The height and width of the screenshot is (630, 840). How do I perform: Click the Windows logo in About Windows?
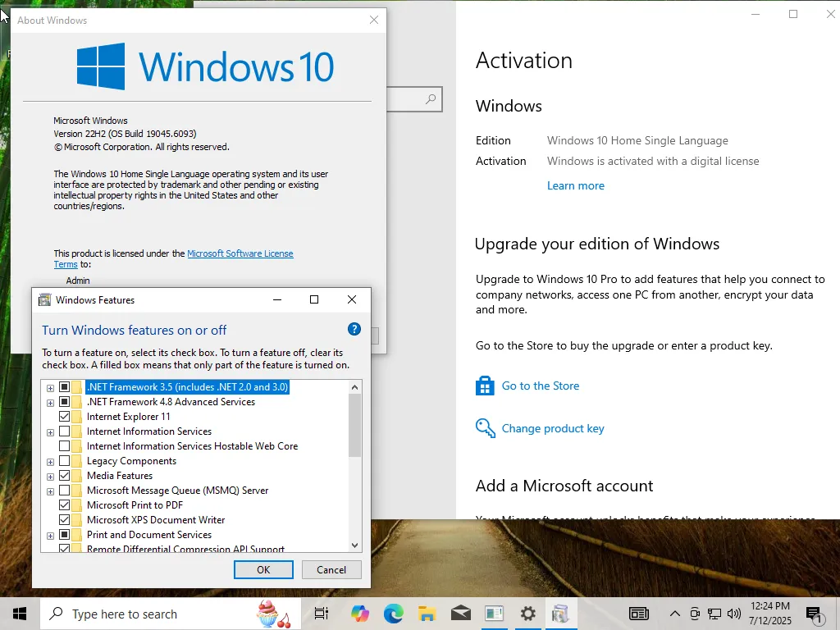pos(101,66)
